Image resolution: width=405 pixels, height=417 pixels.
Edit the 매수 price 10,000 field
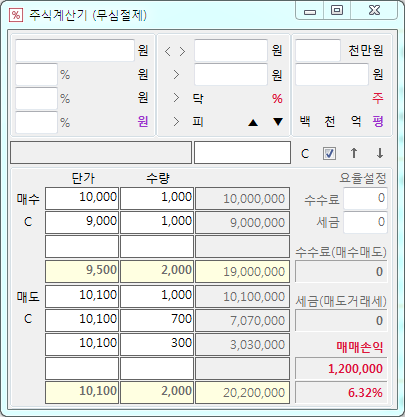pyautogui.click(x=82, y=198)
